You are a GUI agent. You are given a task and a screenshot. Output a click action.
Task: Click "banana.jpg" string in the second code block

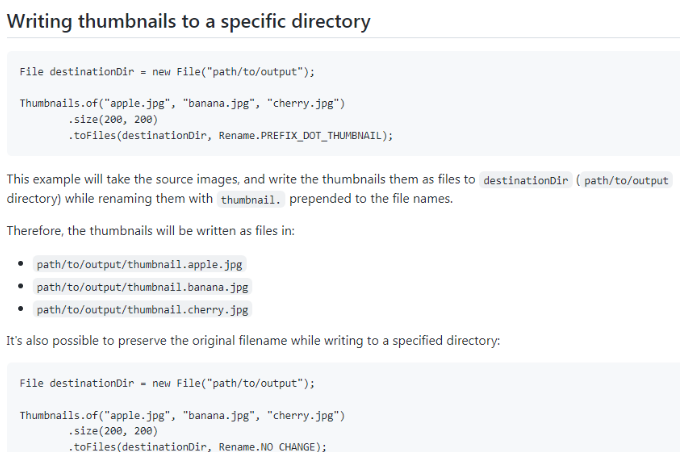pyautogui.click(x=218, y=415)
